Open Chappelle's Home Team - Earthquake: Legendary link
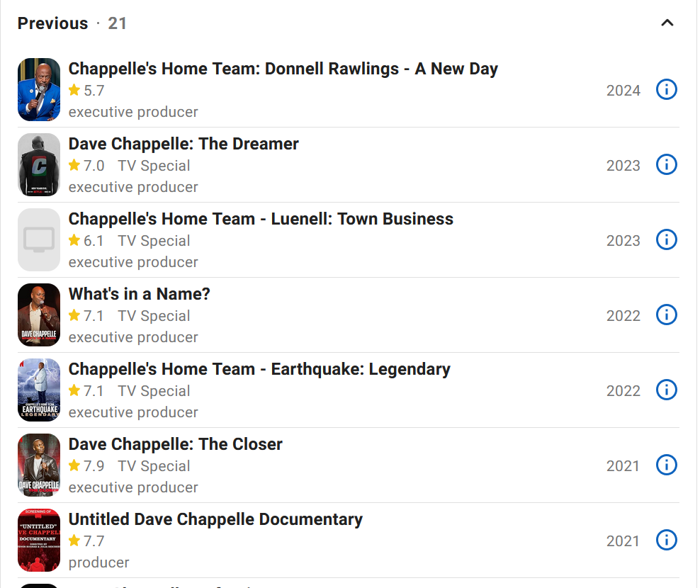This screenshot has width=700, height=588. pos(259,369)
